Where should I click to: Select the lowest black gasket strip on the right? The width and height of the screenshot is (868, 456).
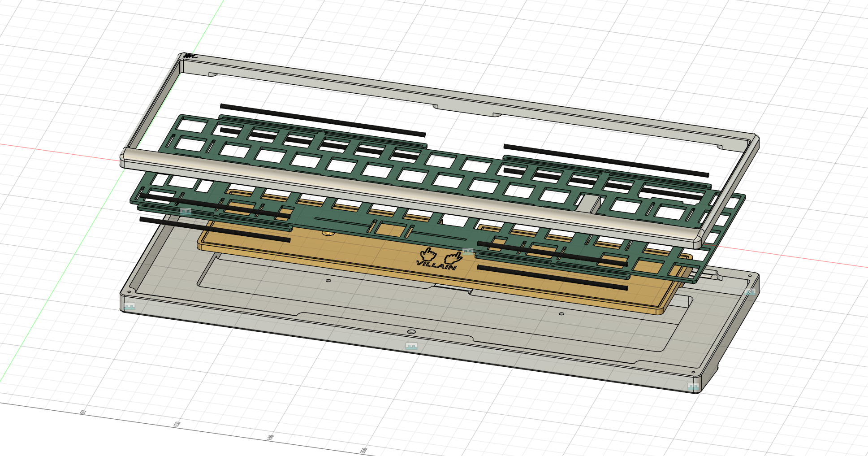(x=553, y=278)
